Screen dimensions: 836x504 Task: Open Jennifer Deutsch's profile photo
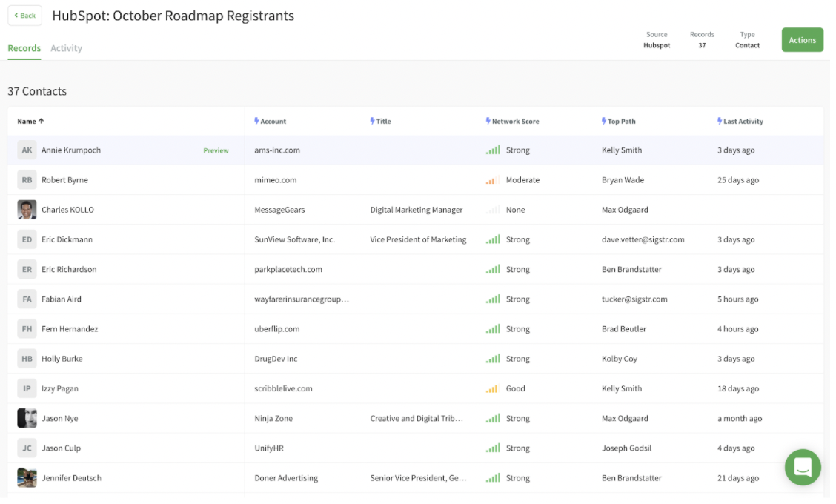click(27, 478)
